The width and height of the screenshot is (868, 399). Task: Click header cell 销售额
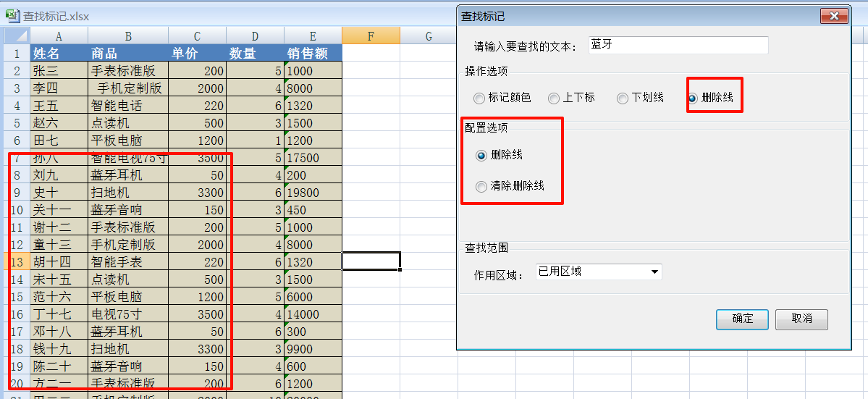pos(313,53)
